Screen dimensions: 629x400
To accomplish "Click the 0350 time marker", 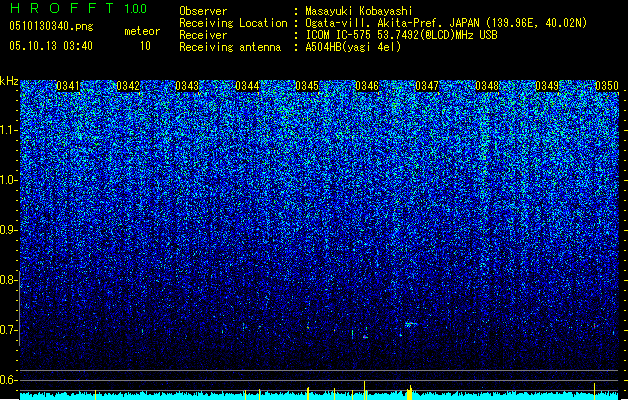I will pos(607,86).
